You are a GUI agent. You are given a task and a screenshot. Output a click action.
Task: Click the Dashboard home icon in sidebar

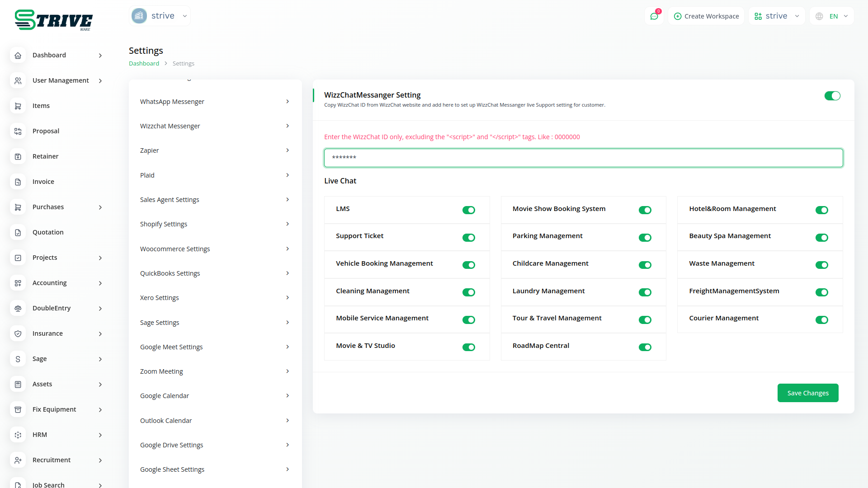(x=18, y=55)
